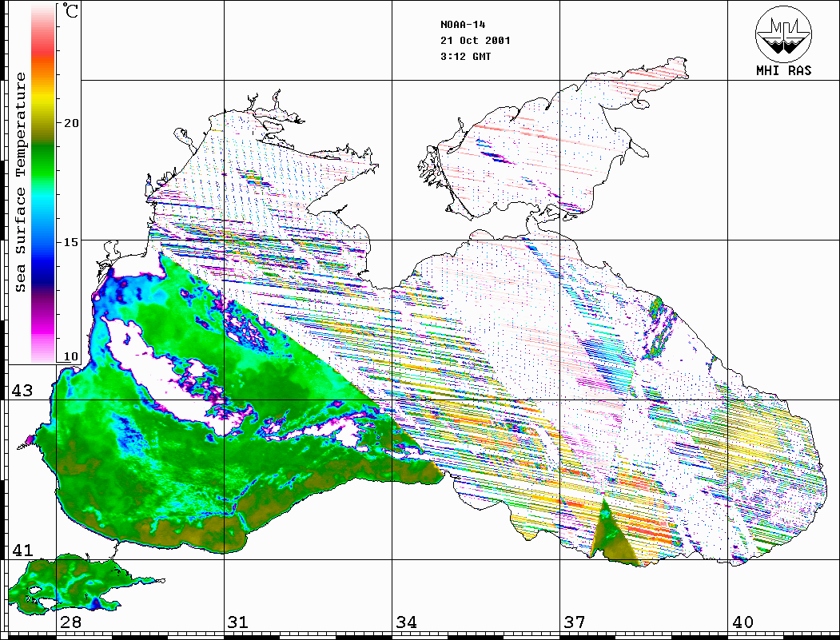This screenshot has width=840, height=640.
Task: Click the "Sea Surface Temperature" vertical label
Action: pos(20,182)
